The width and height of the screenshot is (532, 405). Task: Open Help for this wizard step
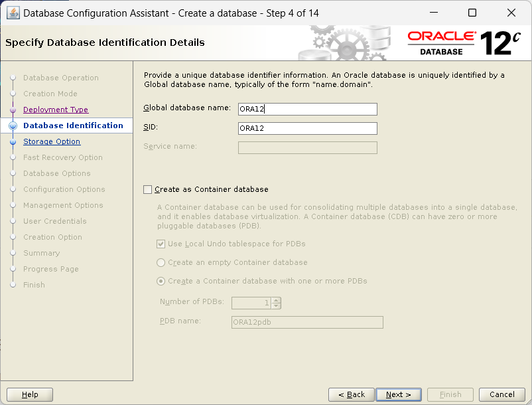coord(30,394)
